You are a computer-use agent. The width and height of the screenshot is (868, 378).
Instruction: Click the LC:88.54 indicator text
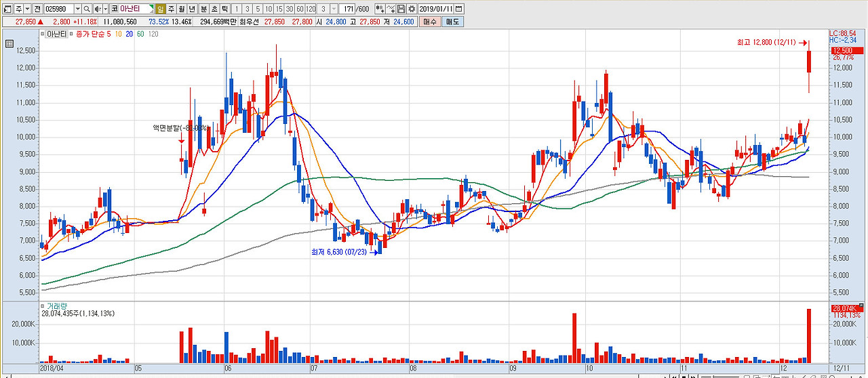(842, 33)
